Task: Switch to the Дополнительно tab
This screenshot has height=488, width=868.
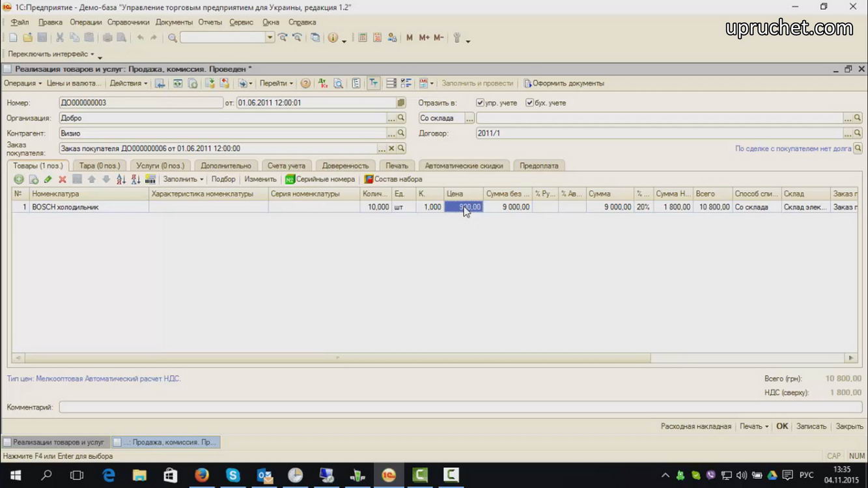Action: (226, 166)
